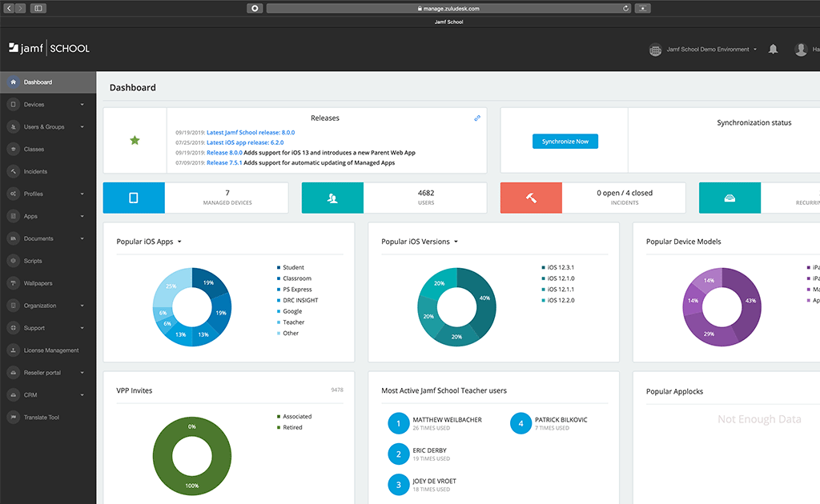Viewport: 820px width, 504px height.
Task: Open the Popular iOS Apps dropdown
Action: click(x=149, y=242)
